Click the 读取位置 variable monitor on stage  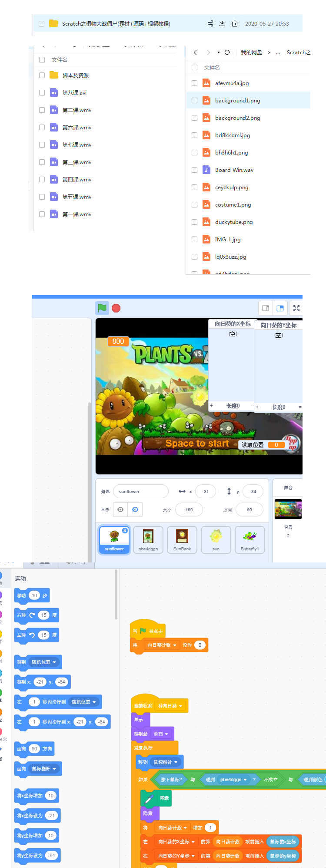[263, 445]
